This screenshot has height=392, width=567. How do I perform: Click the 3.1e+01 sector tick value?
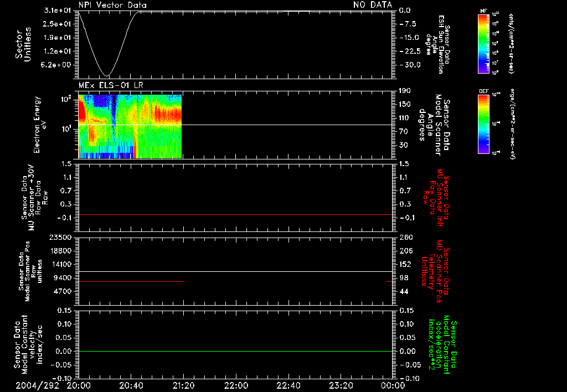click(x=58, y=11)
